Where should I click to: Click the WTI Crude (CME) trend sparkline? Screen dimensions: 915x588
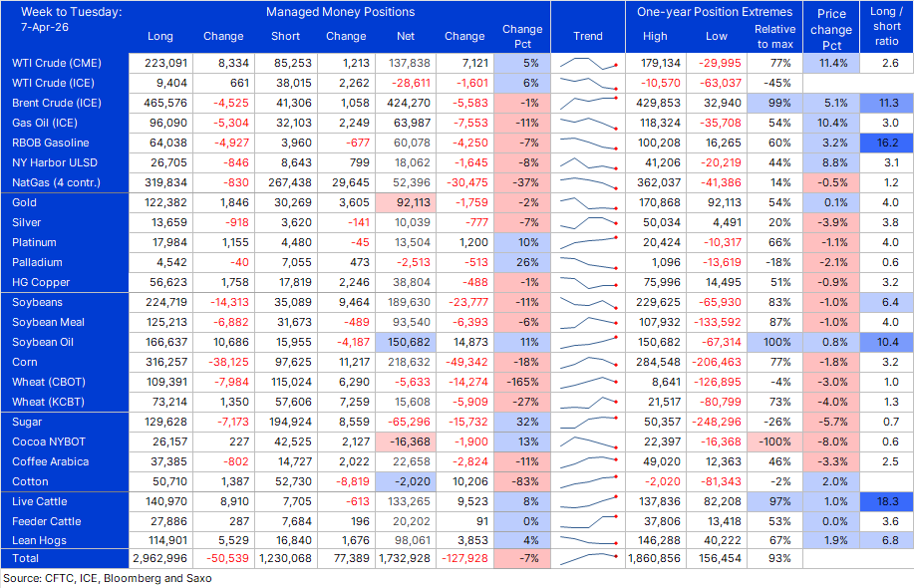[x=587, y=63]
